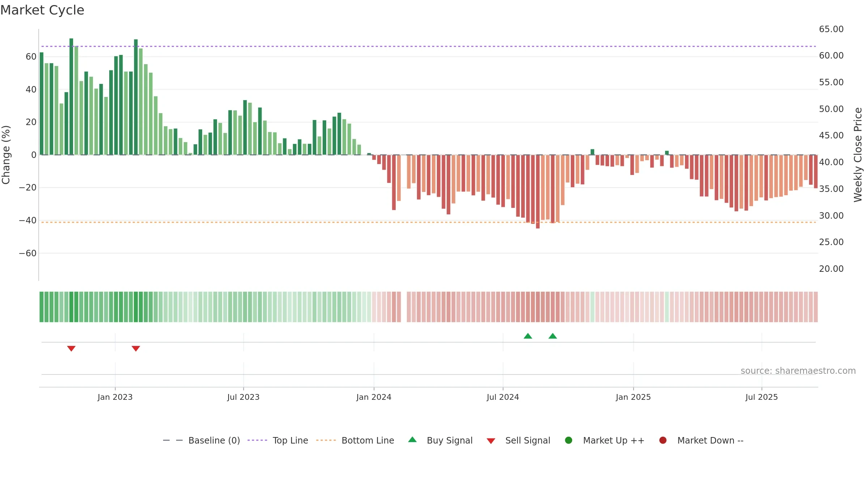Screen dimensions: 868x488
Task: Toggle the Baseline (0) legend entry
Action: pyautogui.click(x=201, y=440)
